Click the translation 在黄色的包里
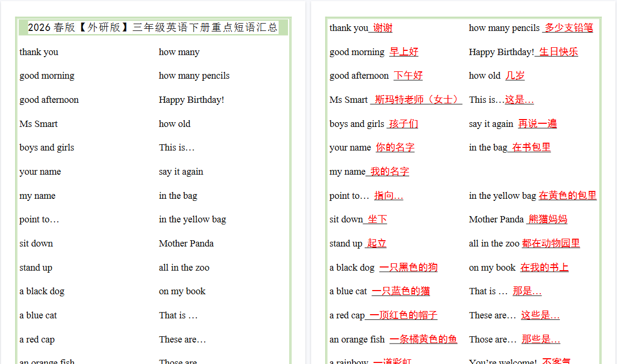This screenshot has height=364, width=617. pos(567,196)
